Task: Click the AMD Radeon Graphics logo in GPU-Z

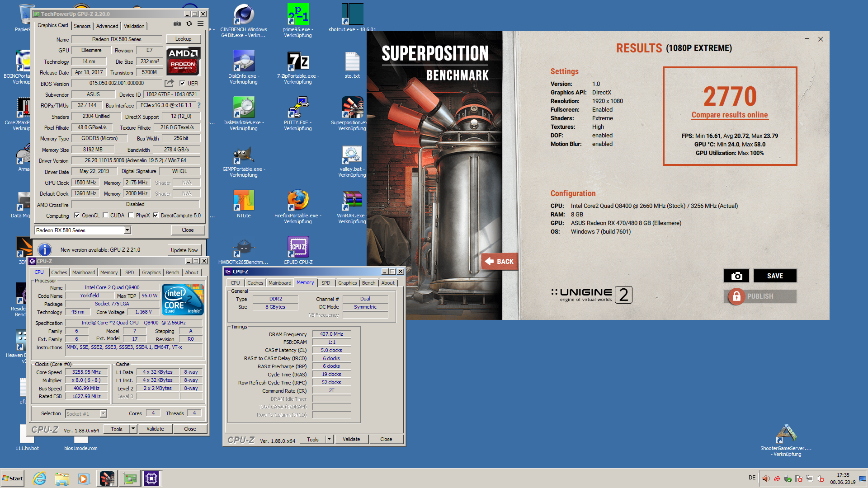Action: (x=183, y=61)
